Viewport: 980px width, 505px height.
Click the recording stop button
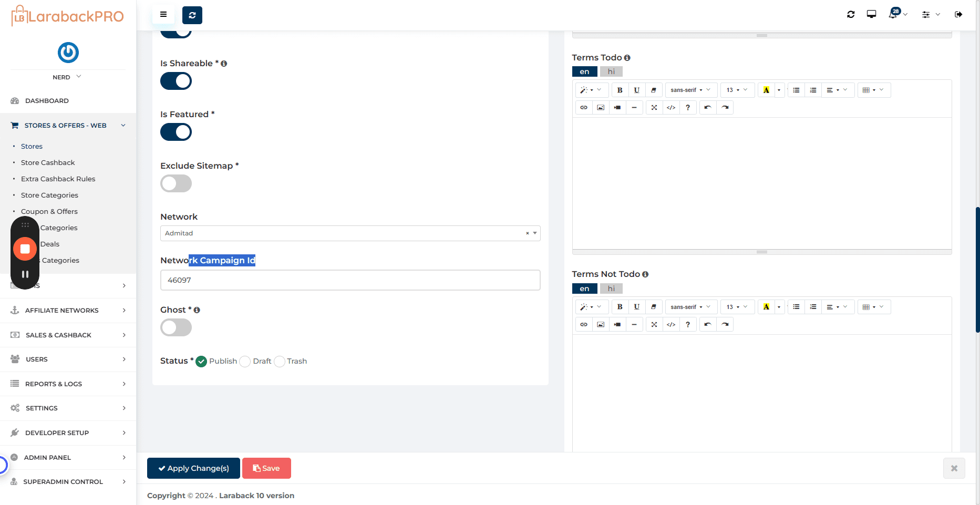(25, 249)
